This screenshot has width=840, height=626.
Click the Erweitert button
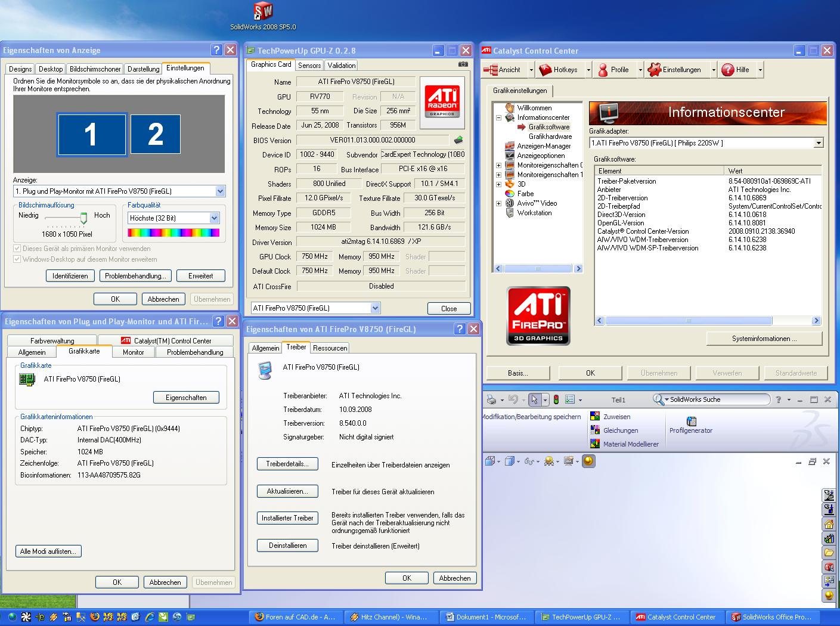point(201,276)
